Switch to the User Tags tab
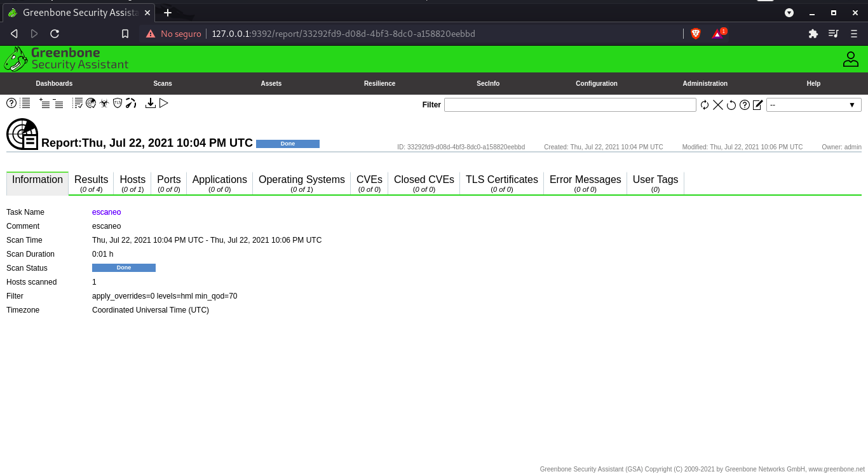868x474 pixels. pyautogui.click(x=656, y=183)
